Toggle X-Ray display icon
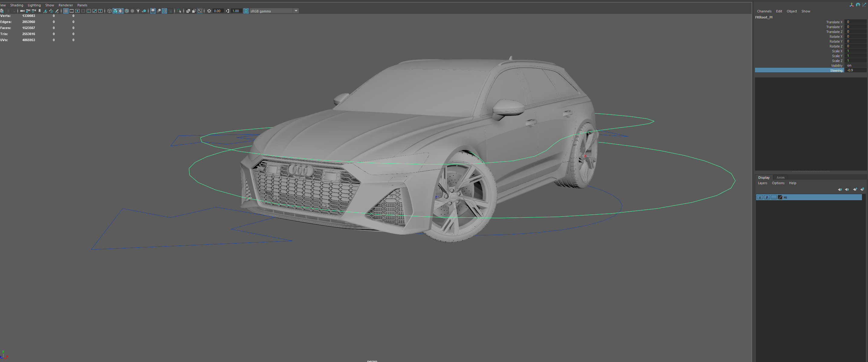This screenshot has height=362, width=868. click(x=188, y=11)
